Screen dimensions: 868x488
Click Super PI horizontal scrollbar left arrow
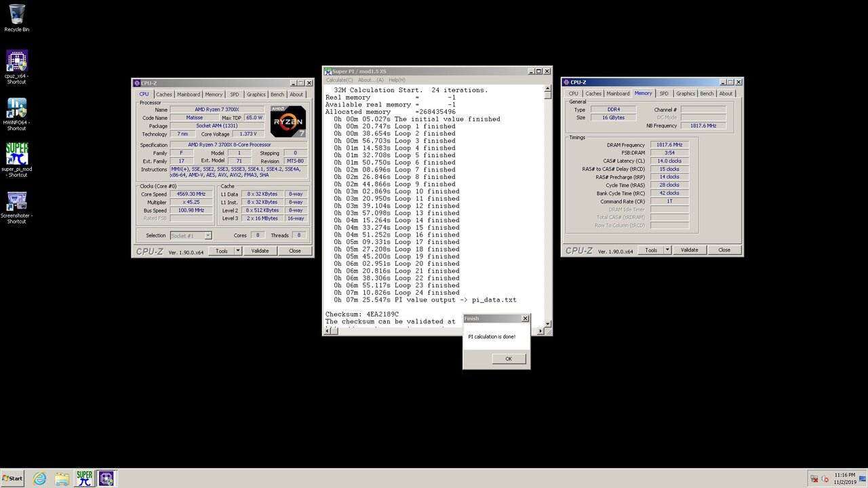pos(328,331)
